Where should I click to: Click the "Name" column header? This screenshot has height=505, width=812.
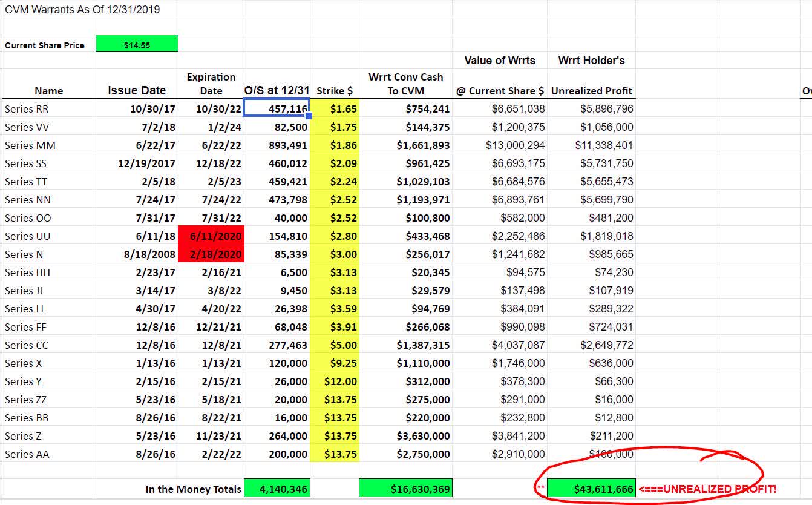(49, 91)
